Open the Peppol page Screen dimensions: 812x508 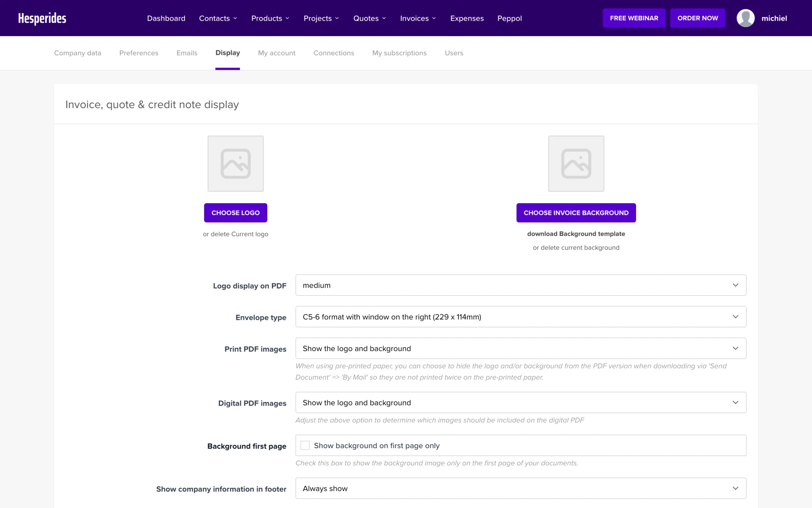click(509, 18)
